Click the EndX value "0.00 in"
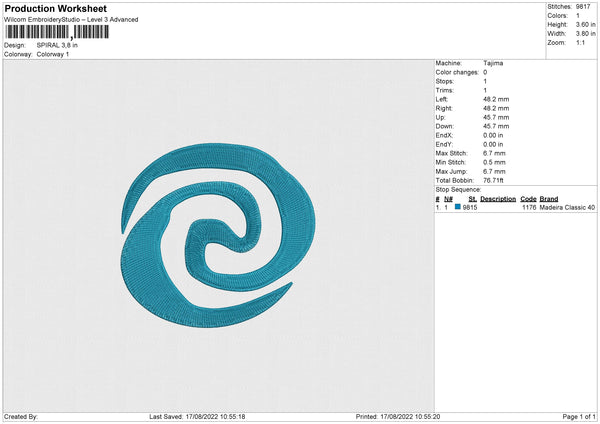Image resolution: width=600 pixels, height=424 pixels. 493,135
